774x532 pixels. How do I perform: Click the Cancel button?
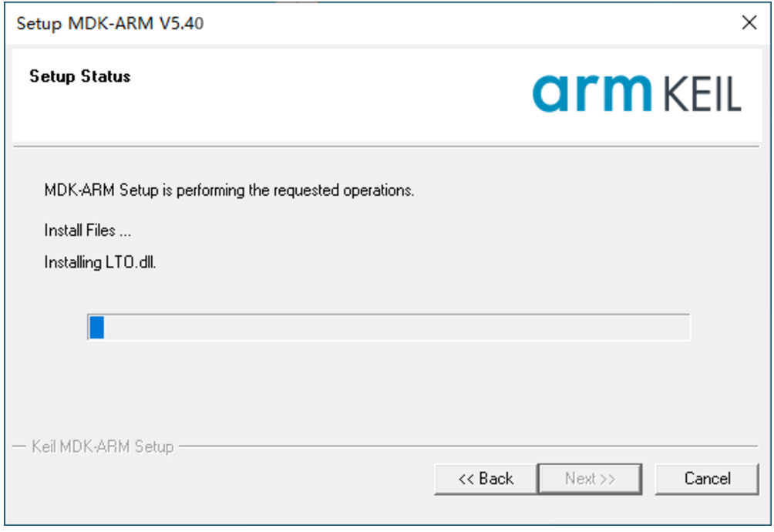coord(706,478)
